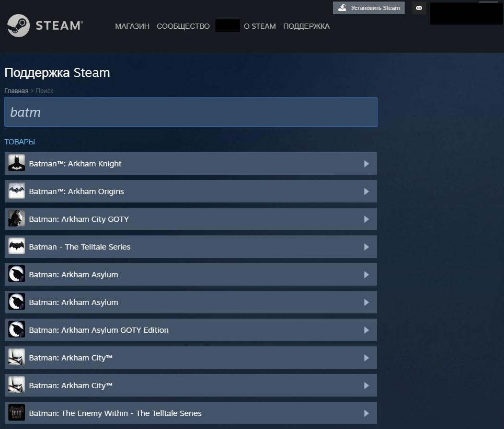Click the Поддержка Steam page heading

(57, 73)
